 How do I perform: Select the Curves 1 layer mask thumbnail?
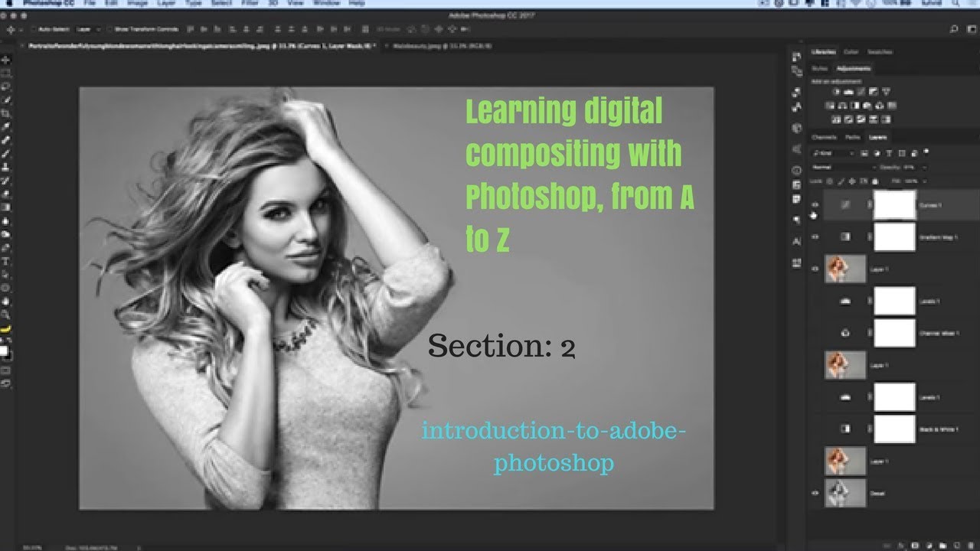point(895,205)
